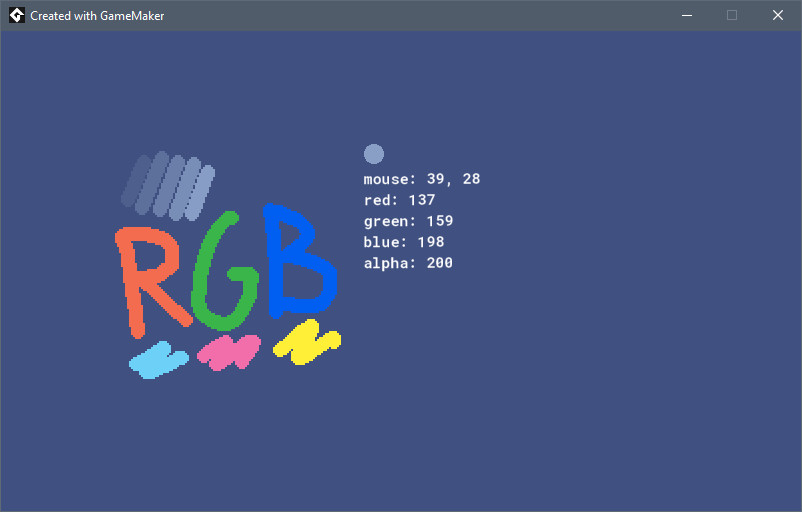Image resolution: width=802 pixels, height=512 pixels.
Task: Click the cyan scribble
Action: [x=159, y=360]
